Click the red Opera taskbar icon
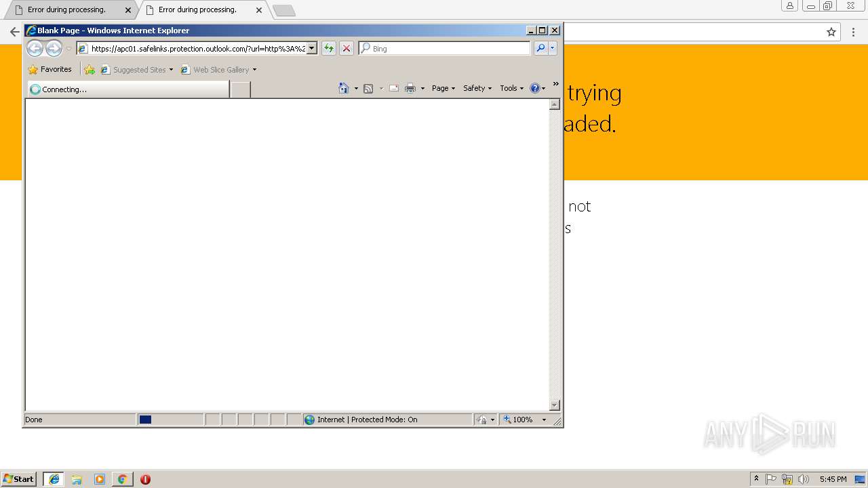Viewport: 868px width, 488px height. point(145,479)
